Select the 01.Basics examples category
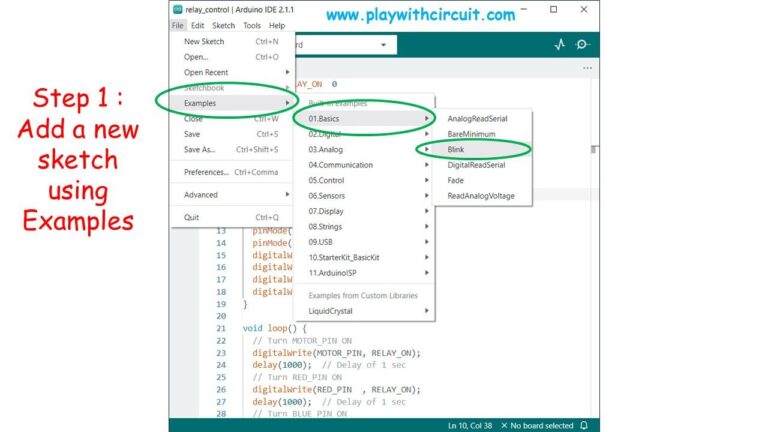The width and height of the screenshot is (768, 432). point(364,119)
